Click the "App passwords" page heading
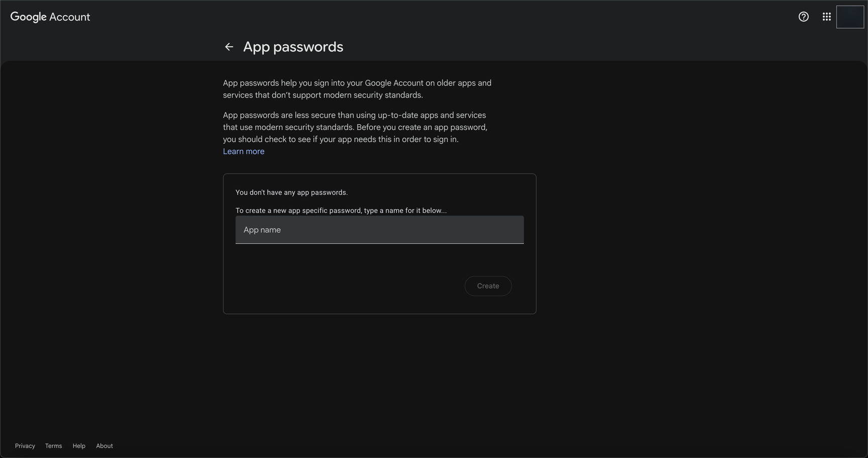 tap(293, 47)
